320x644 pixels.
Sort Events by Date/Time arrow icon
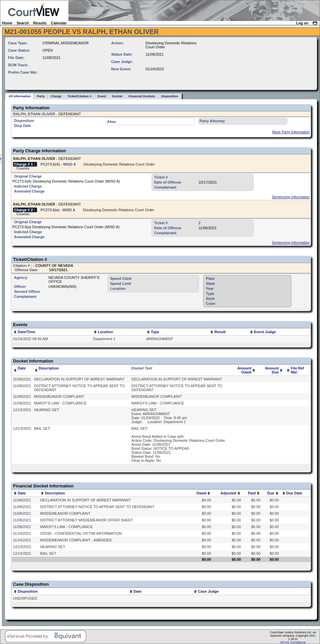[15, 332]
